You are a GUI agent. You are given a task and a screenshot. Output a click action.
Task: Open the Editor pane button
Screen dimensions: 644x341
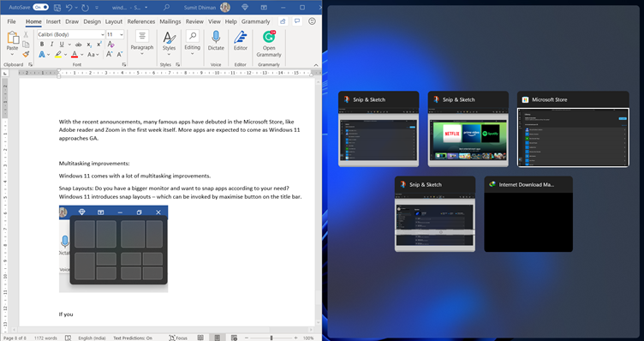(x=241, y=40)
